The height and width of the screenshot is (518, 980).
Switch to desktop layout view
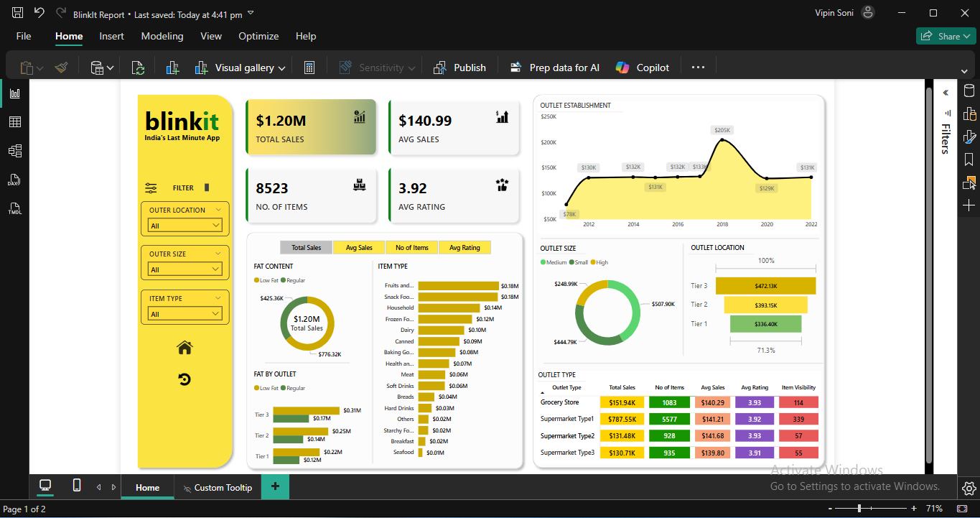45,486
